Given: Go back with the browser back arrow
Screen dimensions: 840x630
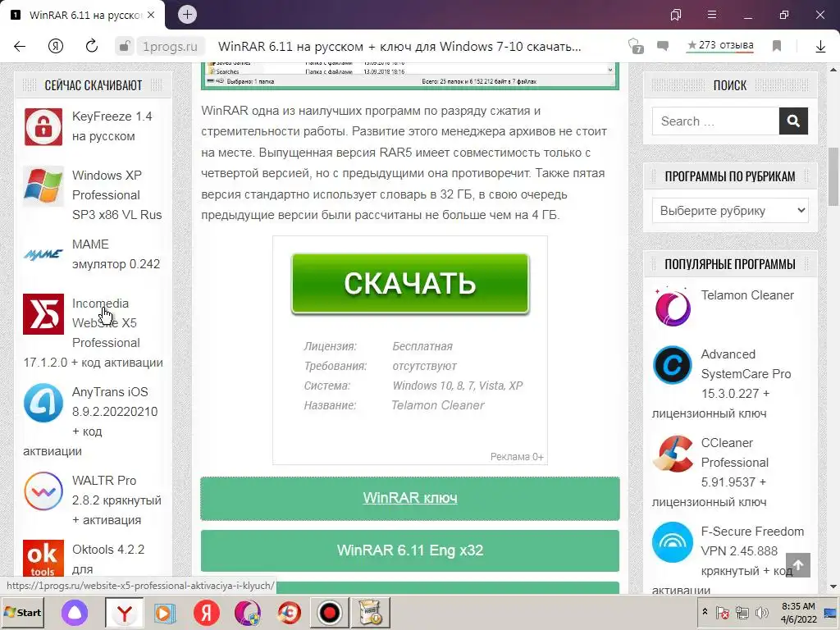Looking at the screenshot, I should 20,46.
